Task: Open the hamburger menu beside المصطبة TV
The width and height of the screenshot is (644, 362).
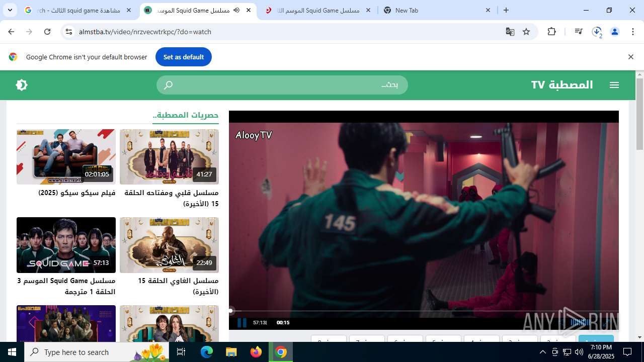Action: (x=614, y=85)
